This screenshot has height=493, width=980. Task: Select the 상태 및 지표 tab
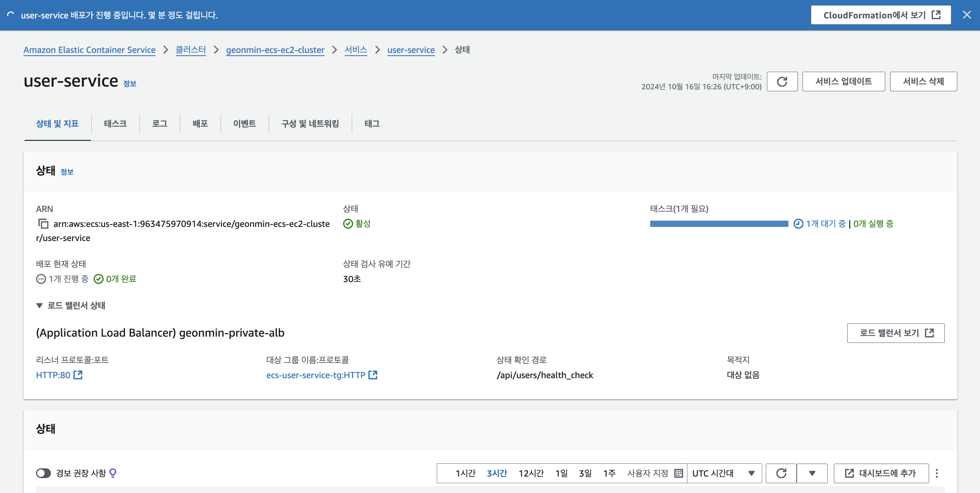57,124
